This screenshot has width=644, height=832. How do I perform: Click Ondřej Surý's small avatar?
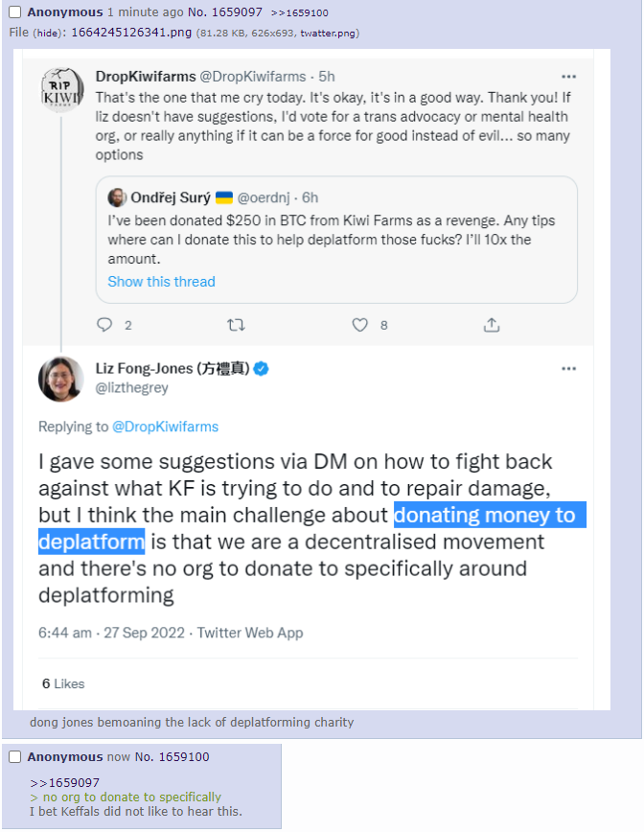click(x=118, y=197)
